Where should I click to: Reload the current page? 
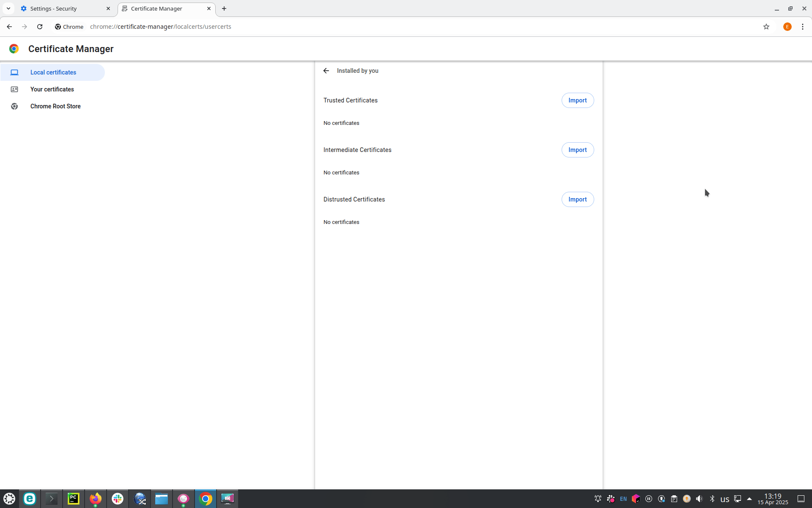tap(40, 27)
